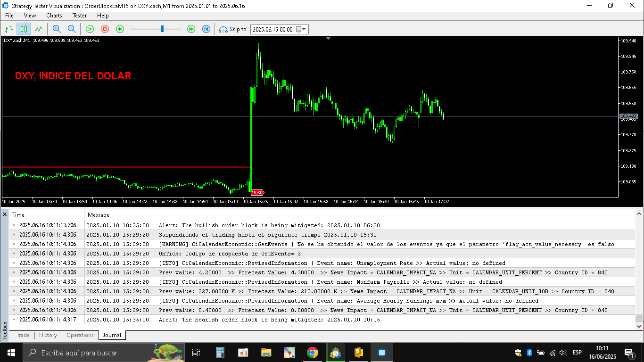This screenshot has width=644, height=362.
Task: Switch to line chart view
Action: point(39,29)
